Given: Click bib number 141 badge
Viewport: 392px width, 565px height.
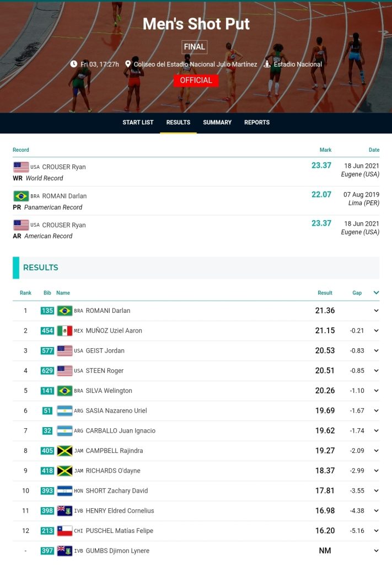Looking at the screenshot, I should tap(47, 391).
